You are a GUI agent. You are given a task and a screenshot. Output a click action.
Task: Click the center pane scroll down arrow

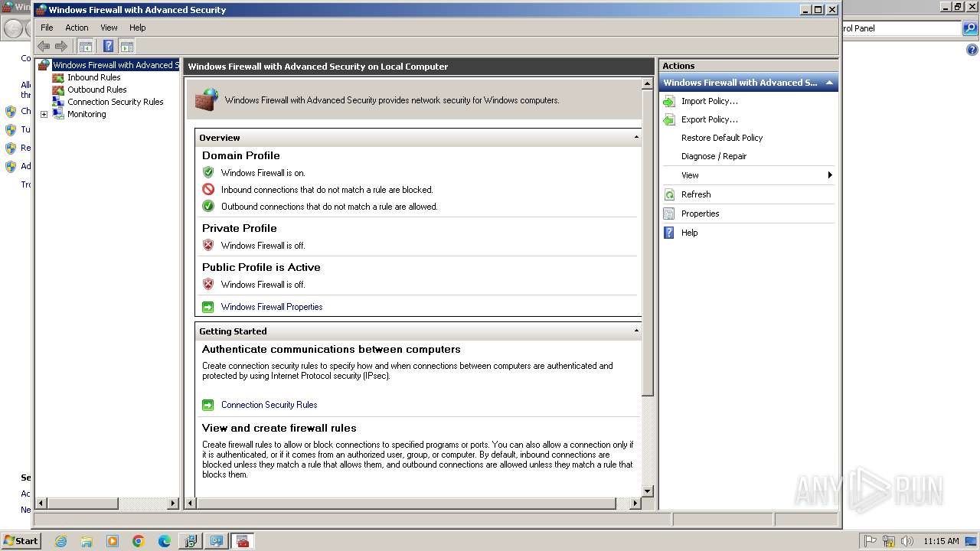(648, 491)
